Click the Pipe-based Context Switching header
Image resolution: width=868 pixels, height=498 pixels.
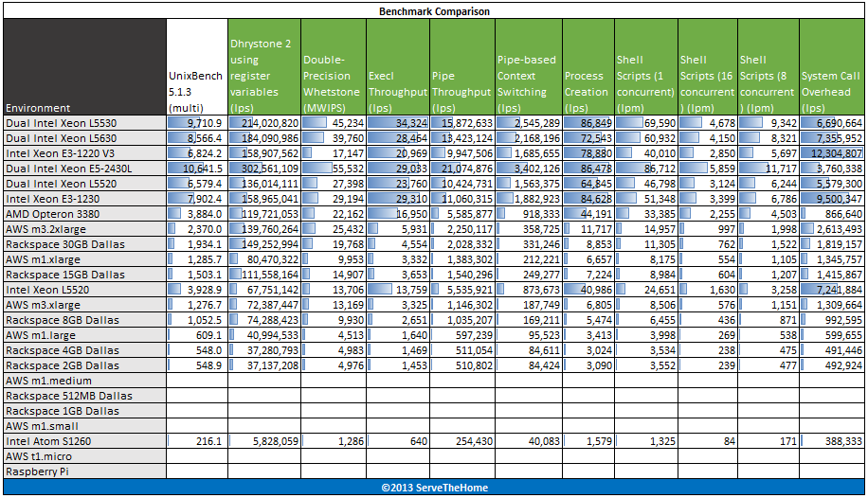527,76
